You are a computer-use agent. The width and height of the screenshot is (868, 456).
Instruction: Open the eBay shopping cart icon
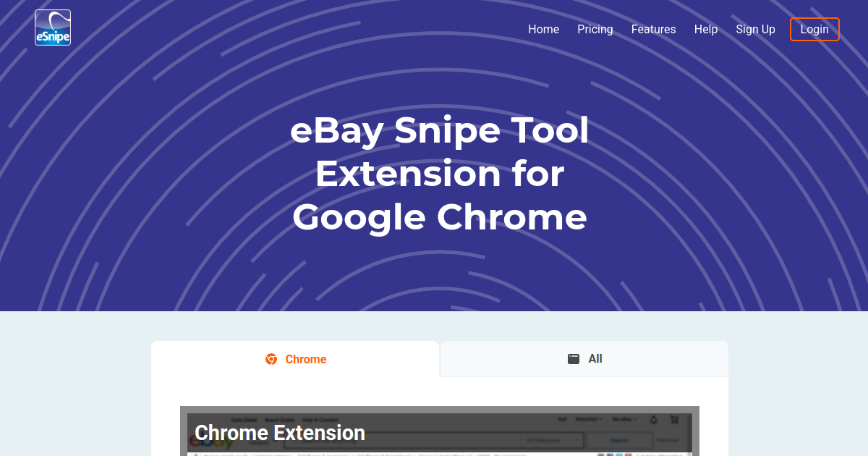point(673,420)
